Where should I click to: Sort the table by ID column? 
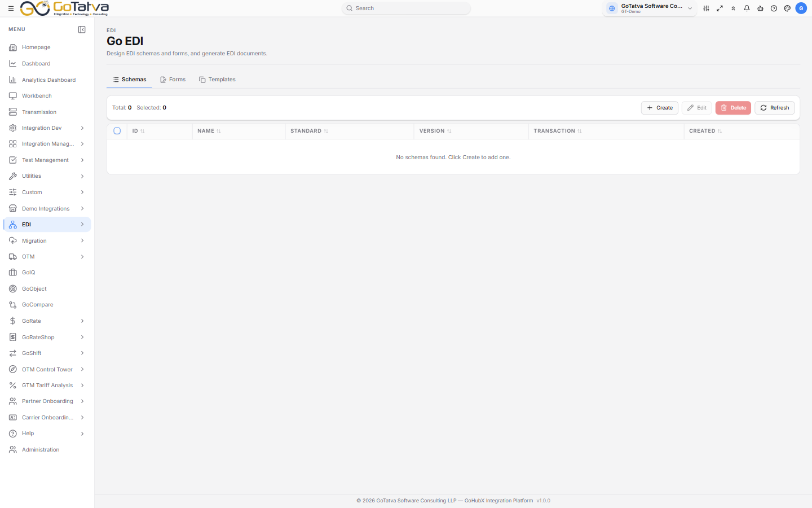pyautogui.click(x=139, y=131)
